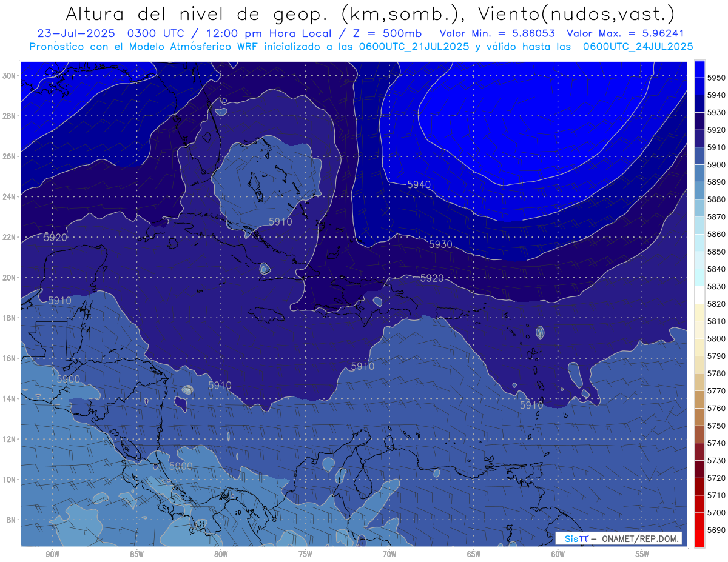Click the 26N latitude axis label
This screenshot has height=562, width=728.
10,156
